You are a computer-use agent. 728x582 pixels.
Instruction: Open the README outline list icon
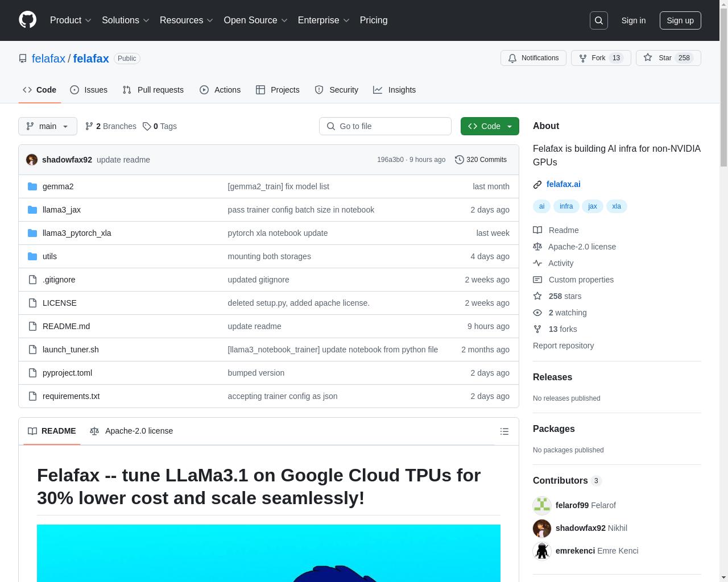pyautogui.click(x=504, y=431)
